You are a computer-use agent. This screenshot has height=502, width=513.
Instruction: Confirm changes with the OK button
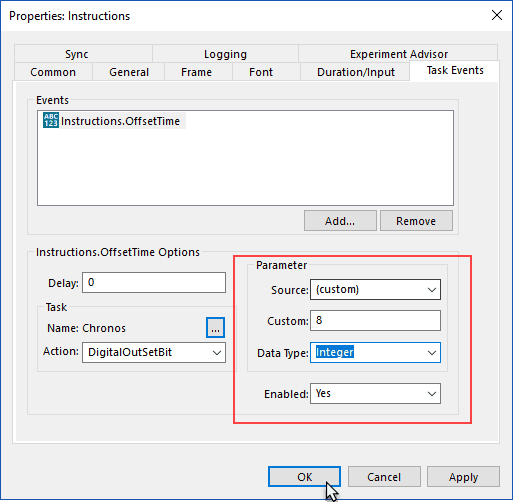[304, 477]
